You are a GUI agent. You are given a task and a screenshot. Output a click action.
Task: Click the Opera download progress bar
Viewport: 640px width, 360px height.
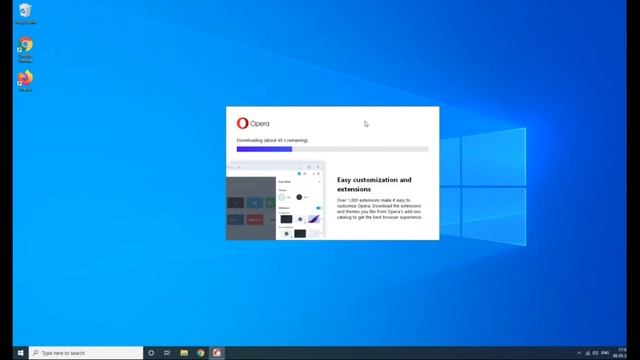pyautogui.click(x=333, y=149)
